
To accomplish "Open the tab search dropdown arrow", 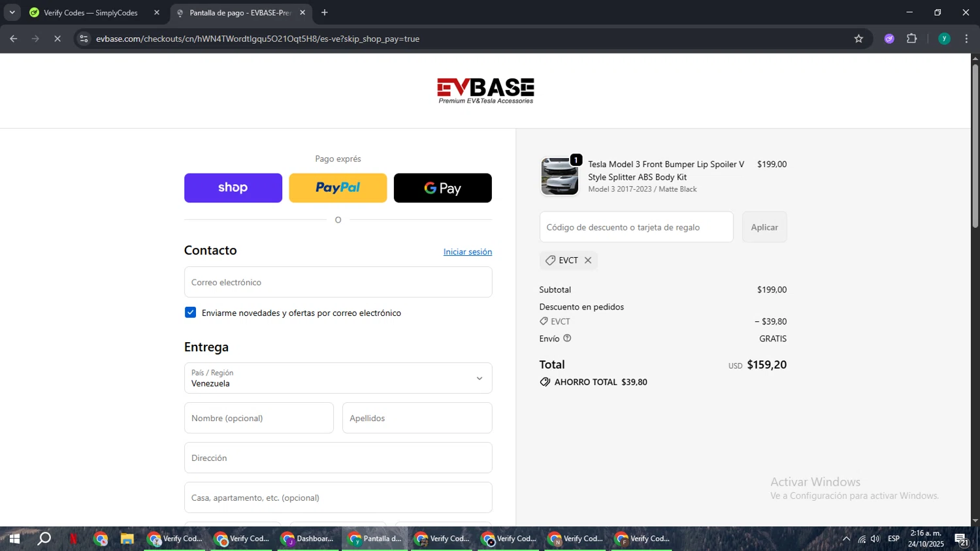I will (x=12, y=12).
